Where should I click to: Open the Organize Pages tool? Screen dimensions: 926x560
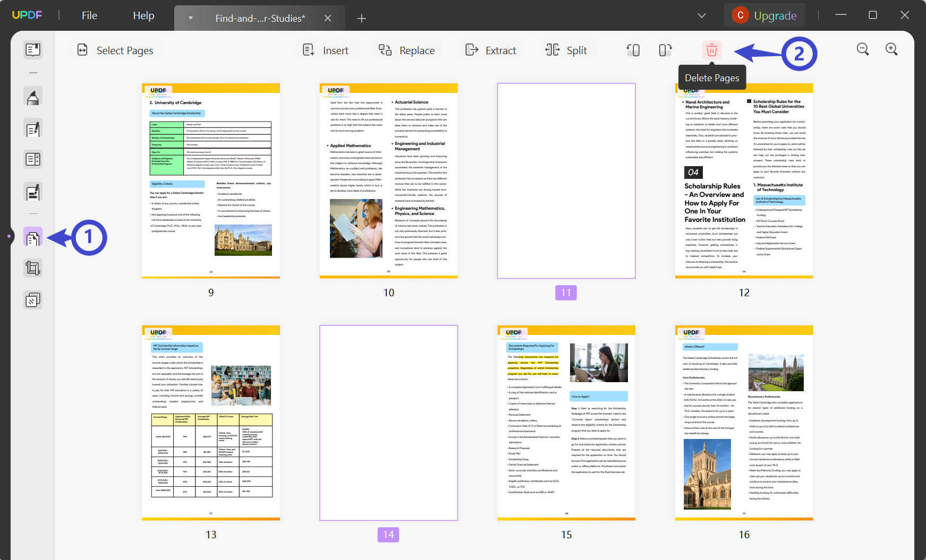coord(33,238)
